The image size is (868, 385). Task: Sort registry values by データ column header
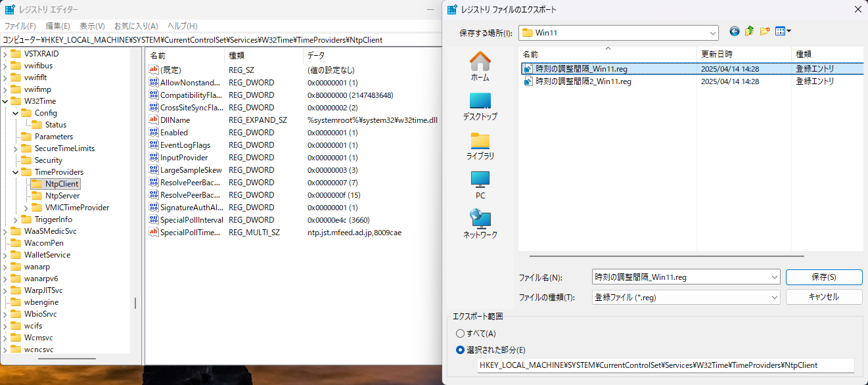(x=371, y=55)
